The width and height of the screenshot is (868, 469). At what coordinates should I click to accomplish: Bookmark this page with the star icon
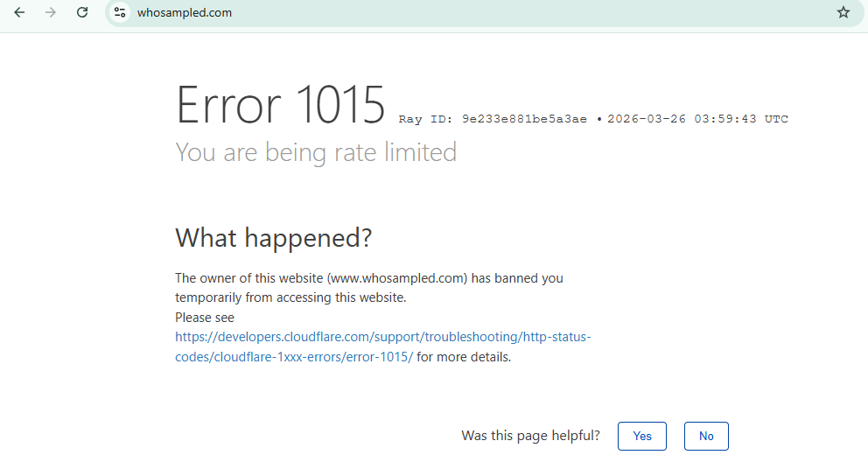[x=843, y=12]
